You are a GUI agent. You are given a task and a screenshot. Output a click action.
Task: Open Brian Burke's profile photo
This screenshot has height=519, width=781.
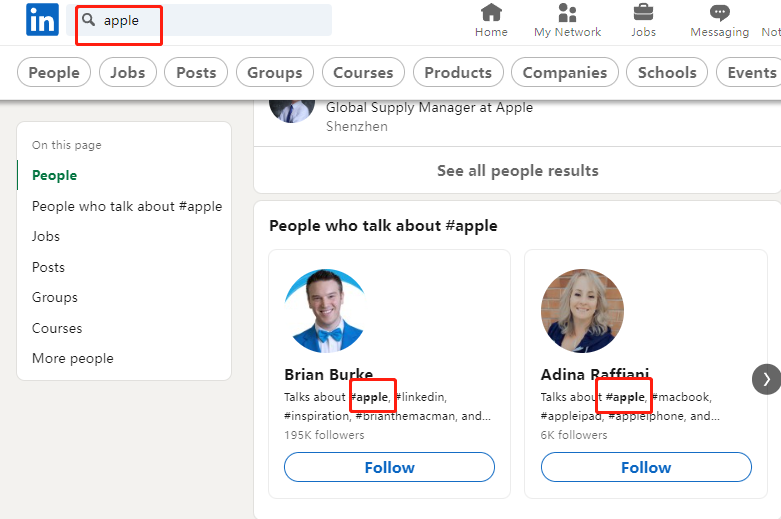coord(326,311)
